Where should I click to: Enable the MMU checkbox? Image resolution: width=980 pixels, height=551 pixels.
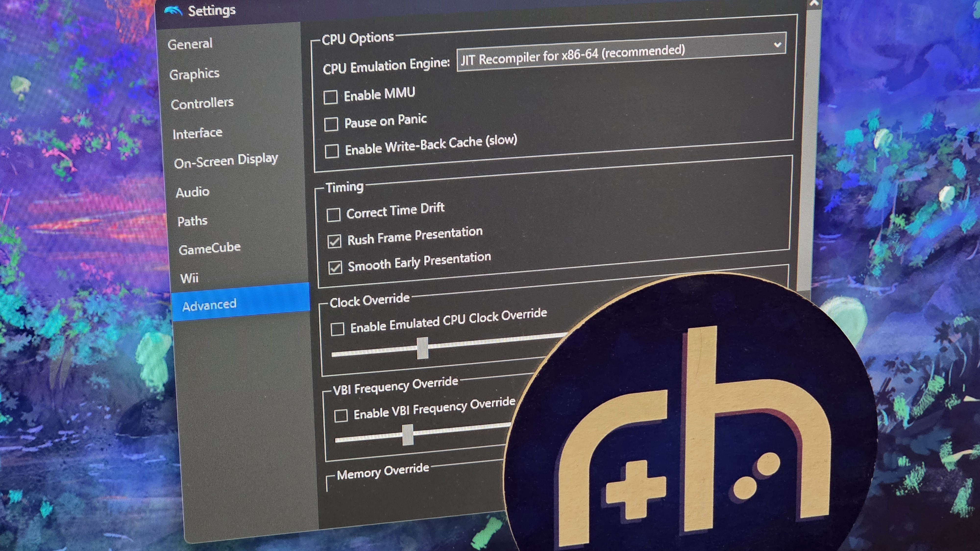[330, 97]
